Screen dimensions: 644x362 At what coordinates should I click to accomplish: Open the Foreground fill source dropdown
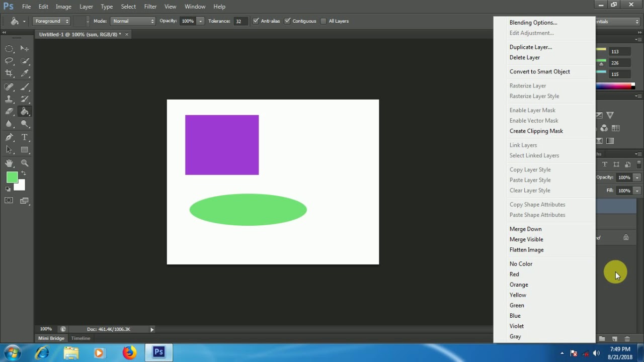coord(52,21)
